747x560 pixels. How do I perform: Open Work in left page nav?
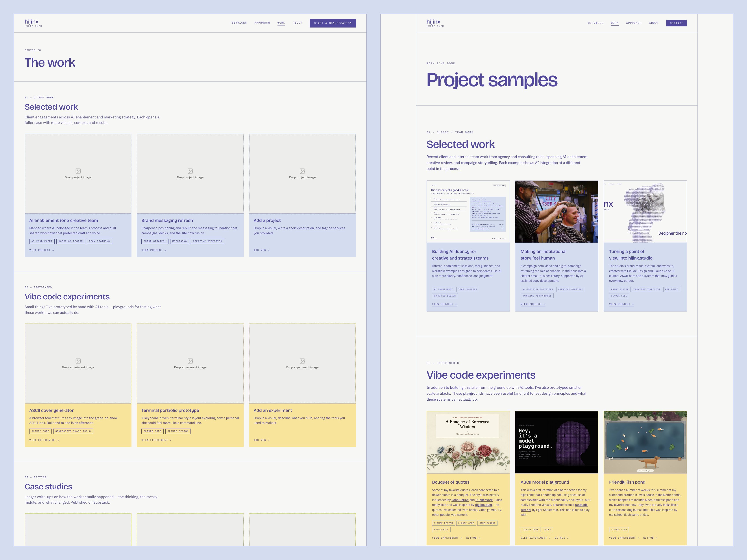click(281, 23)
